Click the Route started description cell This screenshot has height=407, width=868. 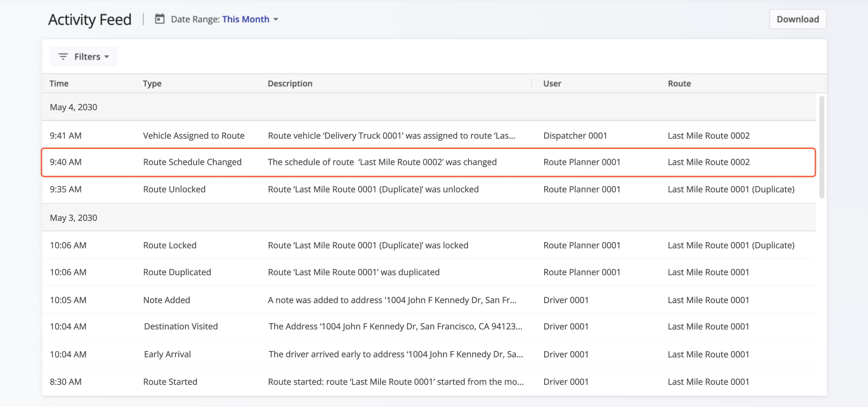pos(396,382)
